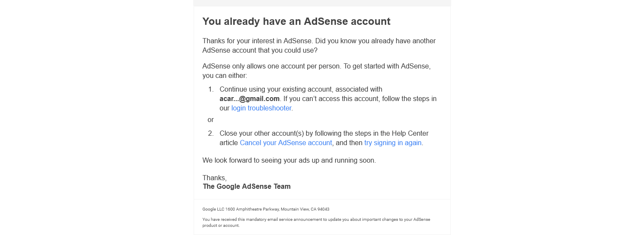Screen dimensions: 644x235
Task: Select the list number 1 marker
Action: [211, 89]
